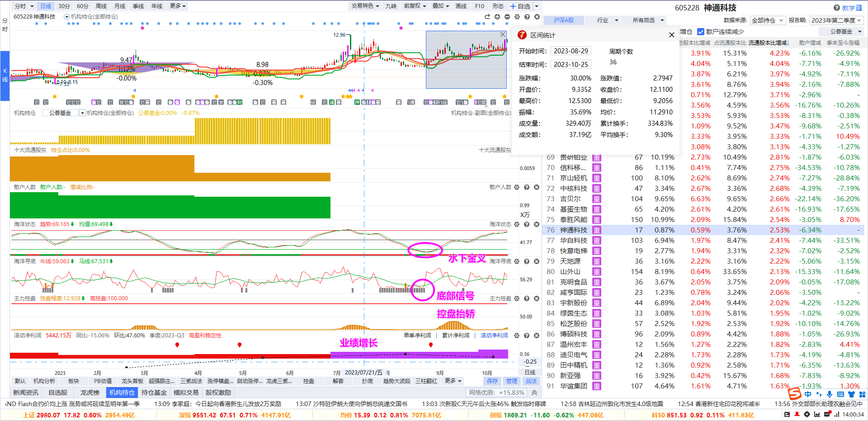The height and width of the screenshot is (421, 868).
Task: Click the 保存 button
Action: [492, 381]
